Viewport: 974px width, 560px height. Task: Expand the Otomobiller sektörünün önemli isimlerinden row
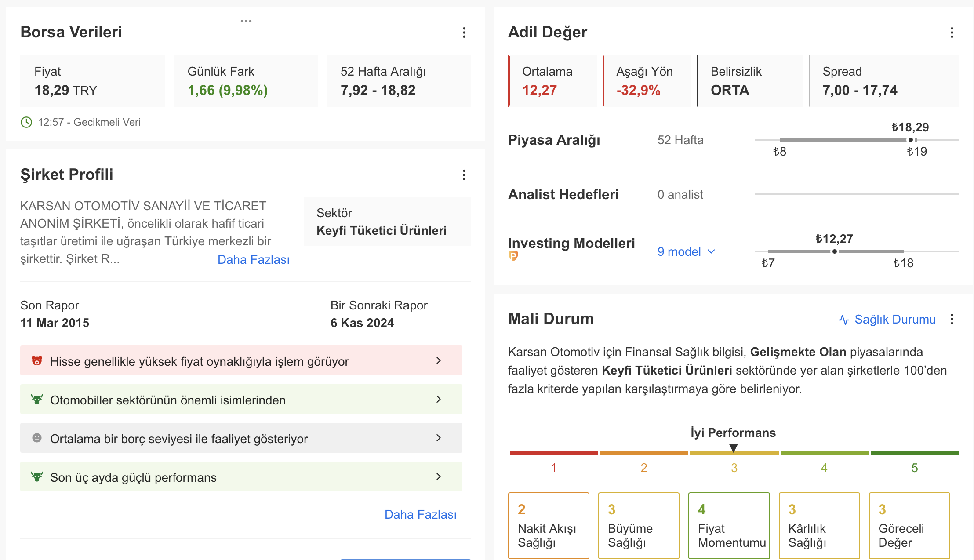241,399
